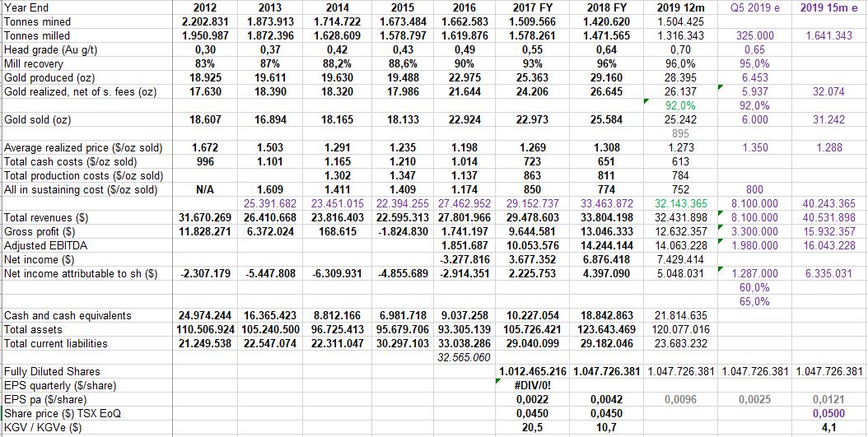This screenshot has height=437, width=868.
Task: Select the 'Q5 2019 e' header cell
Action: coord(756,7)
